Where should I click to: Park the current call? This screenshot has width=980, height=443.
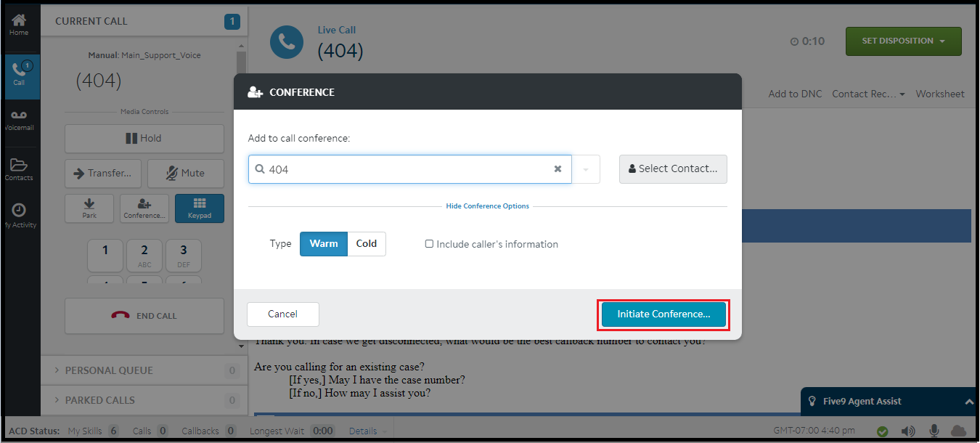[89, 208]
